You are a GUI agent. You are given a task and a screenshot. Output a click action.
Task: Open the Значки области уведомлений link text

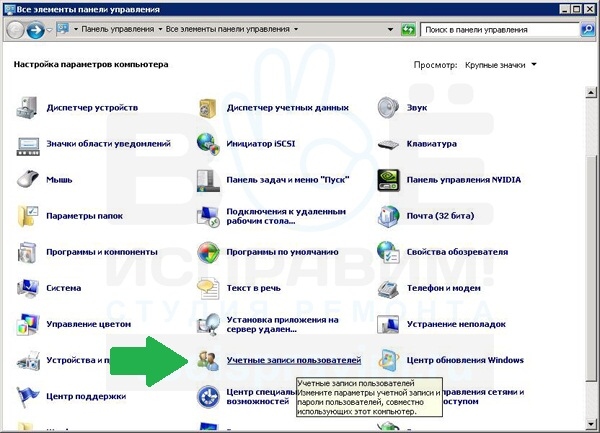pos(108,144)
